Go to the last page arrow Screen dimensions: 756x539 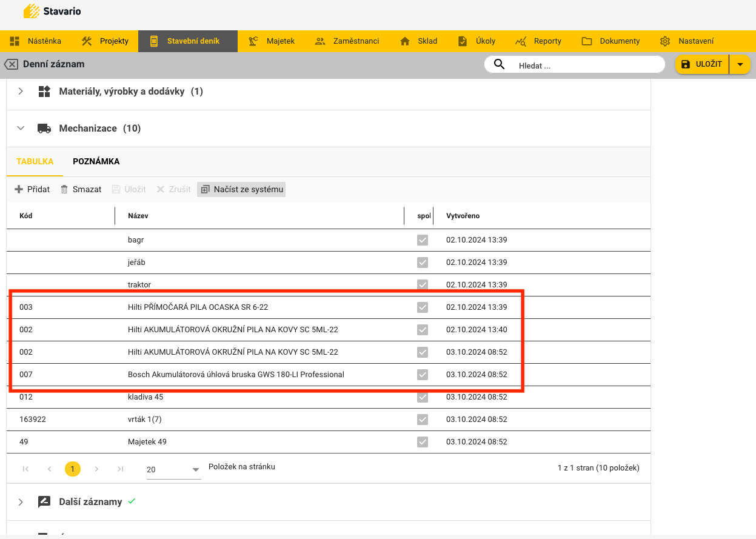[121, 469]
